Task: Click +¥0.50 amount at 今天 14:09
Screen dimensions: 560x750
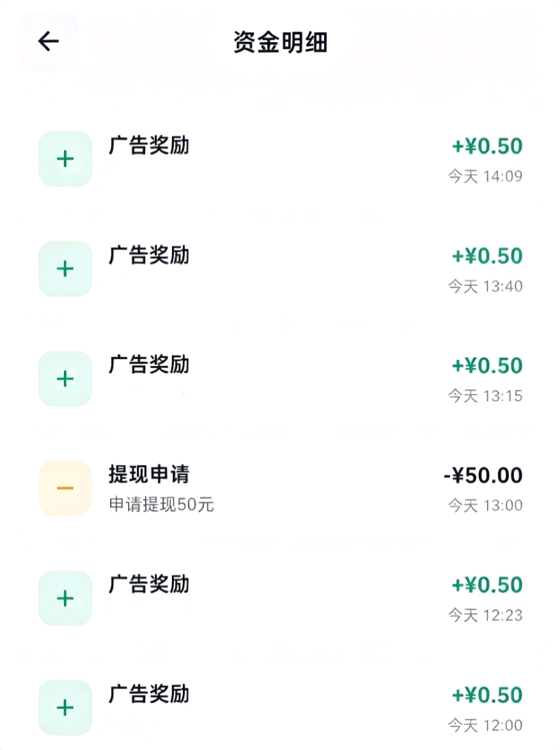Action: [487, 147]
